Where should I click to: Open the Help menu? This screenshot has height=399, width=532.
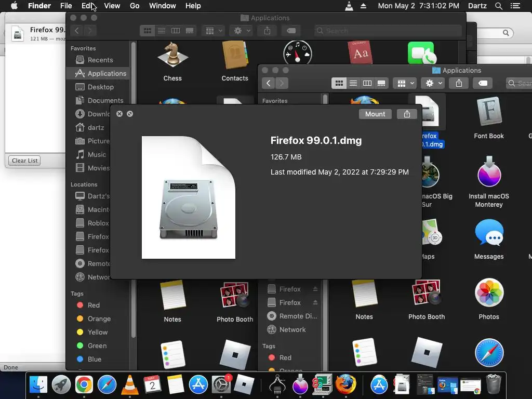coord(193,6)
